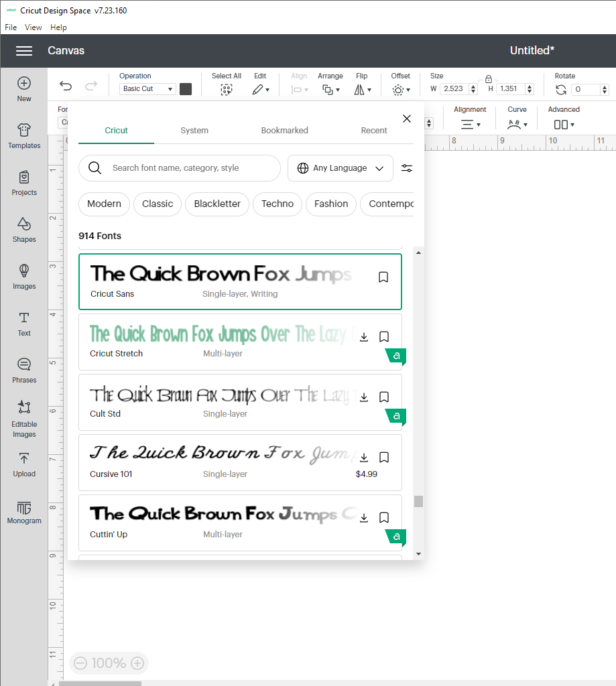Open the Shapes panel
Viewport: 616px width, 686px height.
[24, 230]
